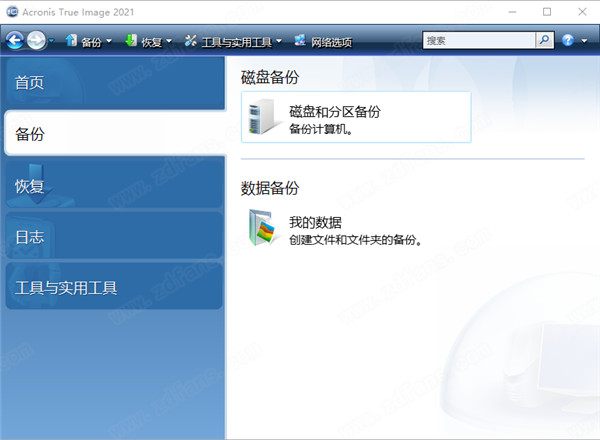Click the 备份计算机。 description text
This screenshot has width=600, height=440.
coord(321,129)
